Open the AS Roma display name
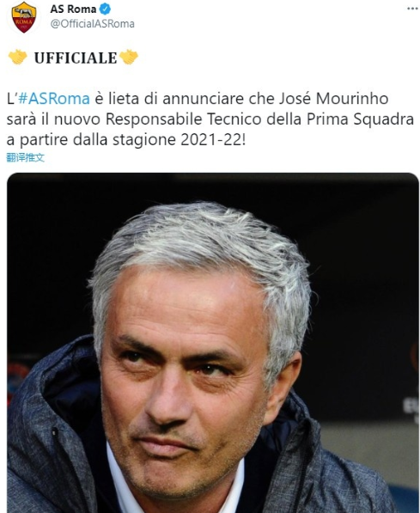 click(73, 9)
